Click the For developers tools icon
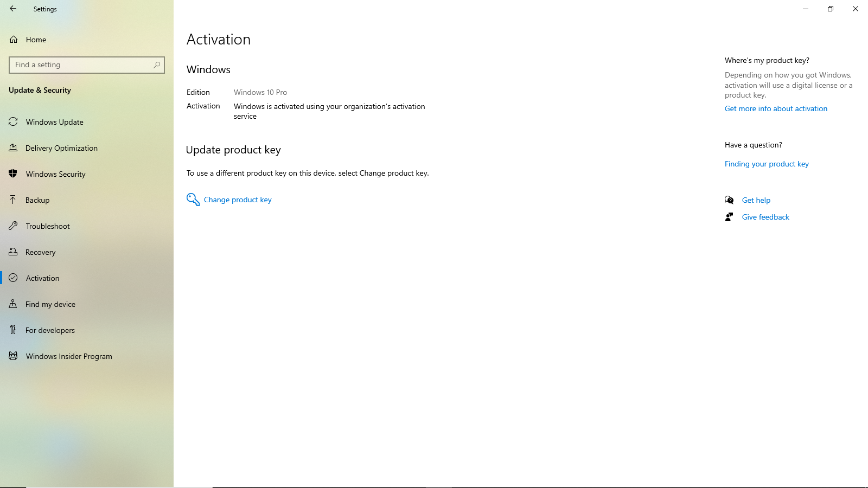Viewport: 868px width, 488px height. [x=13, y=330]
